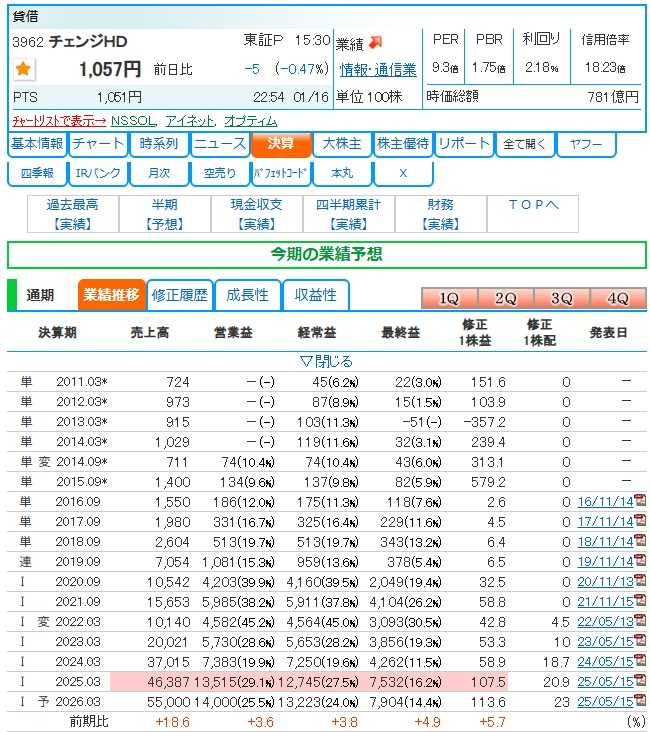Collapse table with ▽閉じる
The height and width of the screenshot is (732, 650).
pyautogui.click(x=326, y=361)
